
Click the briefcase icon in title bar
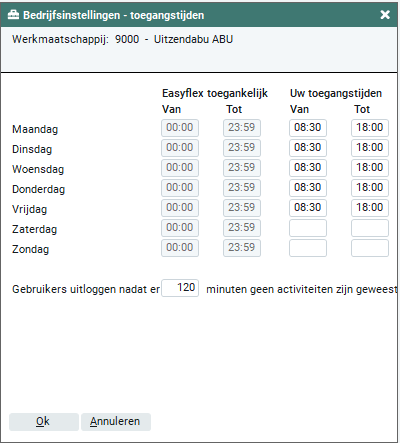13,15
